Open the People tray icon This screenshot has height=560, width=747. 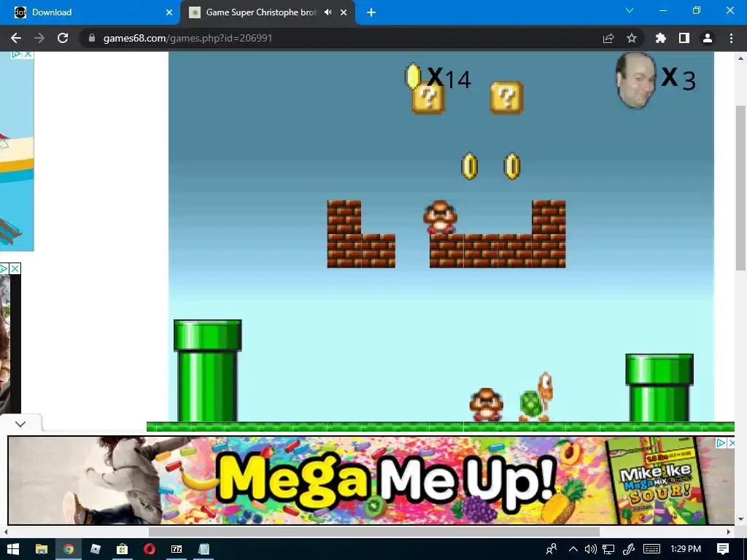(551, 549)
